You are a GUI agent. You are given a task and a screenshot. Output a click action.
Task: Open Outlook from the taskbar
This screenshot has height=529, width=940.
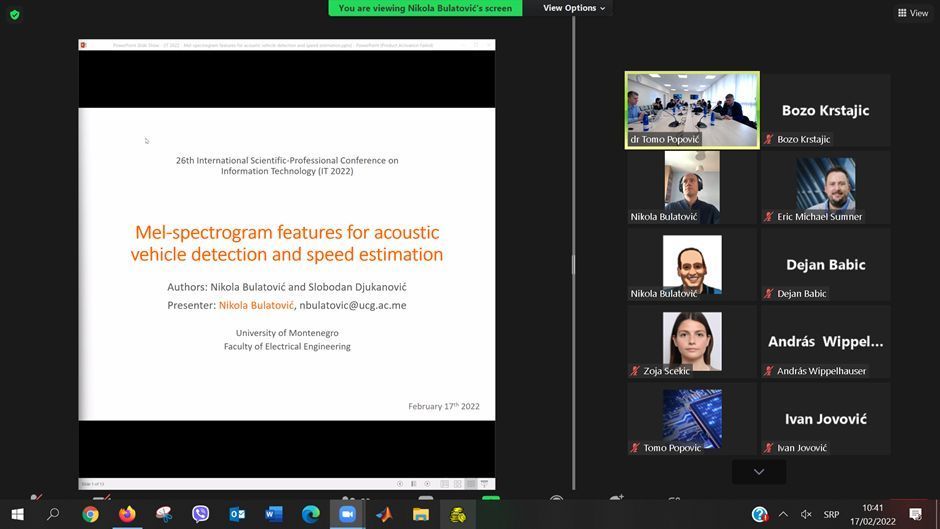[237, 514]
